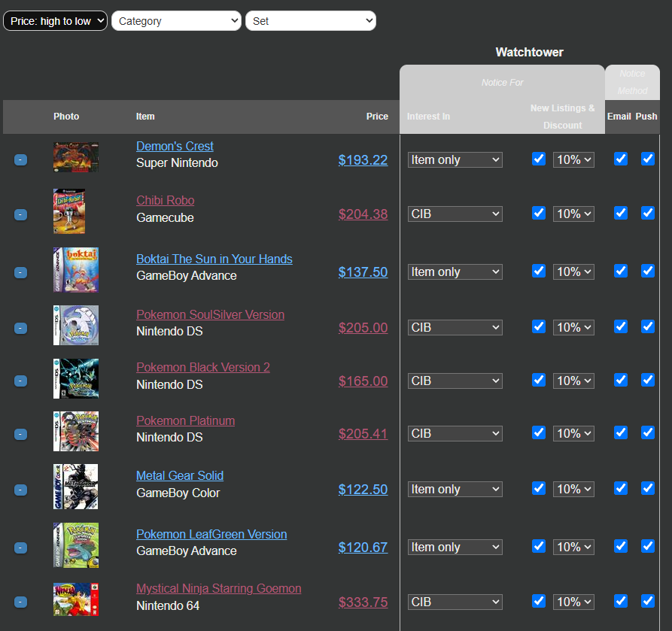Open the Price: high to low sort dropdown
The image size is (672, 631).
tap(55, 21)
